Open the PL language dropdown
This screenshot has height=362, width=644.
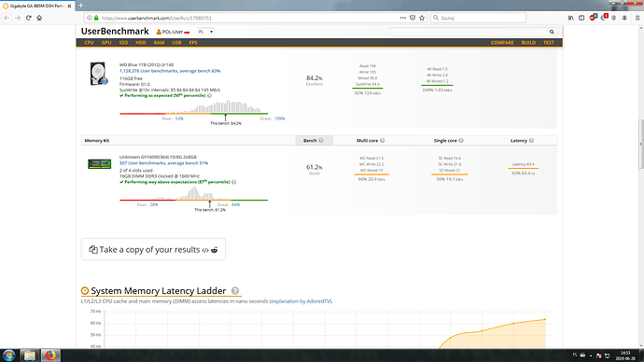[x=205, y=32]
